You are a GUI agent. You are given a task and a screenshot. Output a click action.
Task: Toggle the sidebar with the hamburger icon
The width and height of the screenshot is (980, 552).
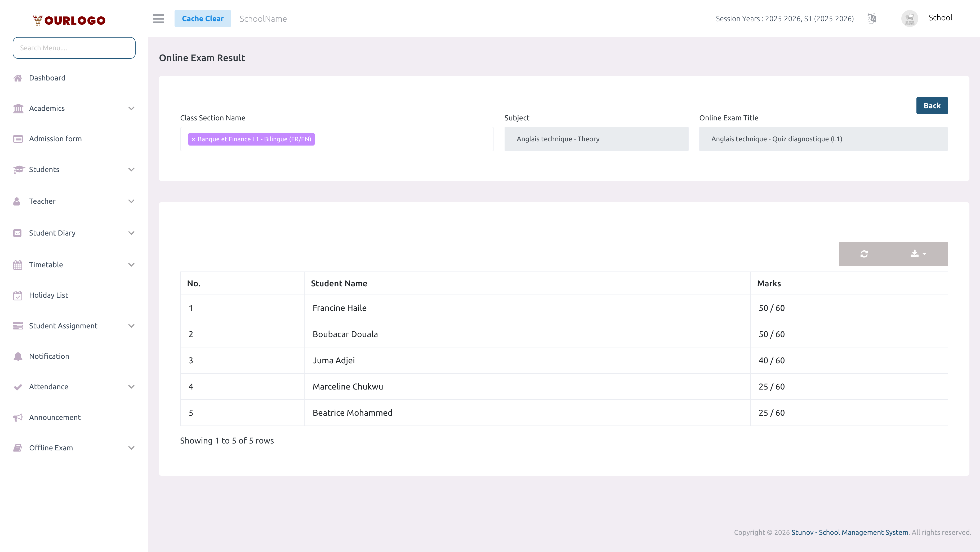tap(159, 19)
